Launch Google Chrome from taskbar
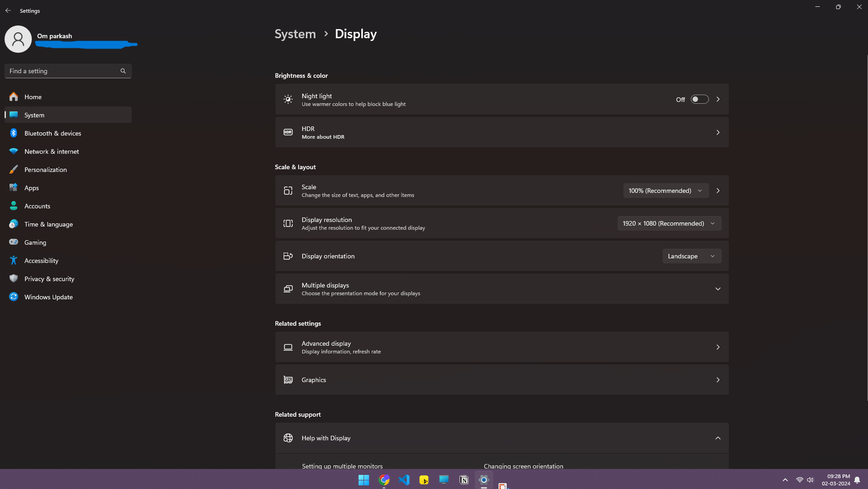Viewport: 868px width, 489px height. (384, 480)
